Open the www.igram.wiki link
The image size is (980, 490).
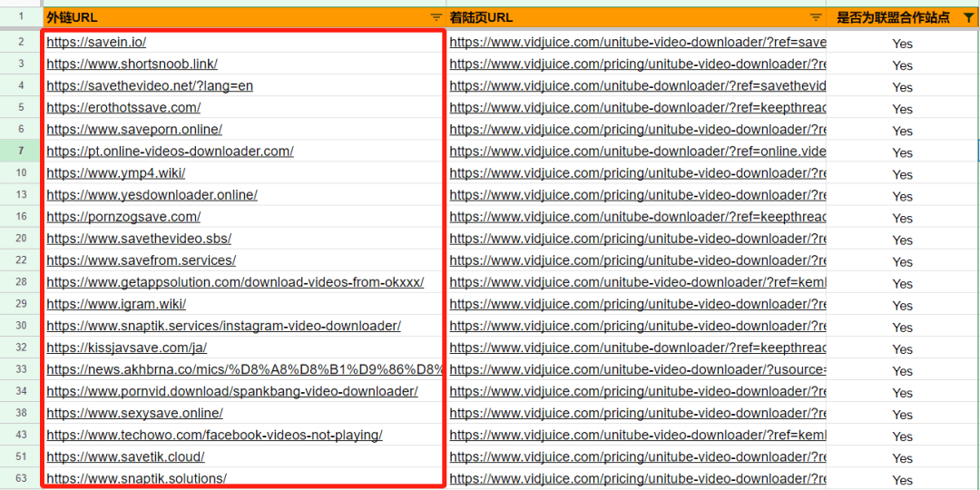pyautogui.click(x=115, y=304)
